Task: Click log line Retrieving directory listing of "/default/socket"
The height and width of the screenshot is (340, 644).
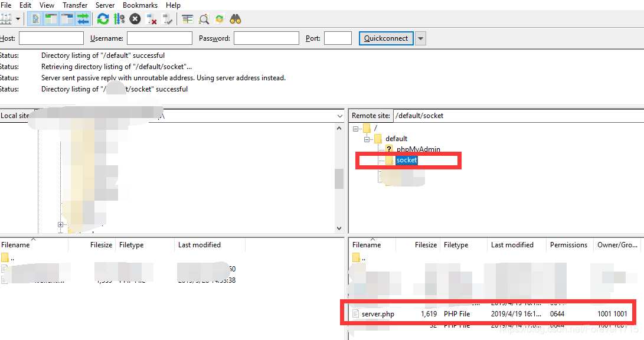Action: [x=117, y=67]
